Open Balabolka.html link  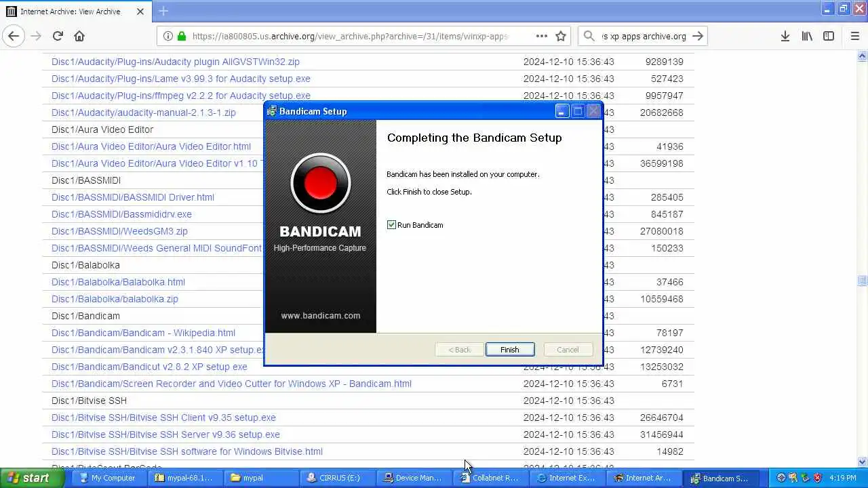pos(118,282)
